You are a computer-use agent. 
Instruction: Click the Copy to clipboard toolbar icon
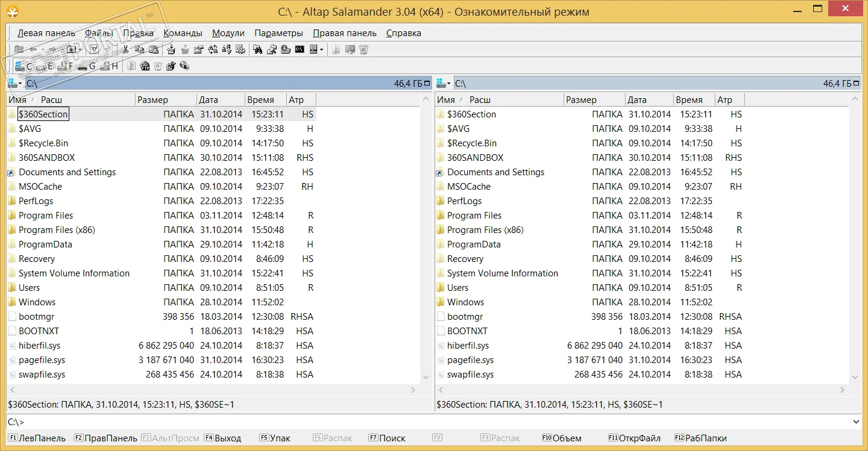point(139,49)
